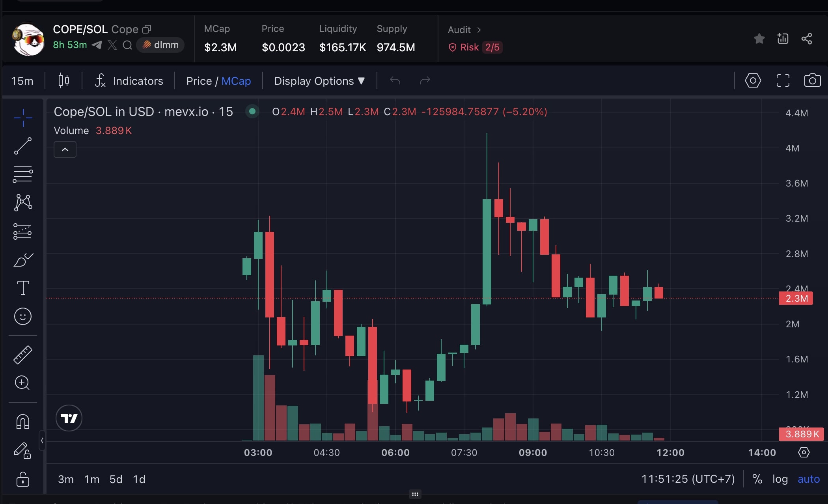Enter fullscreen chart mode
The width and height of the screenshot is (828, 504).
click(x=783, y=80)
